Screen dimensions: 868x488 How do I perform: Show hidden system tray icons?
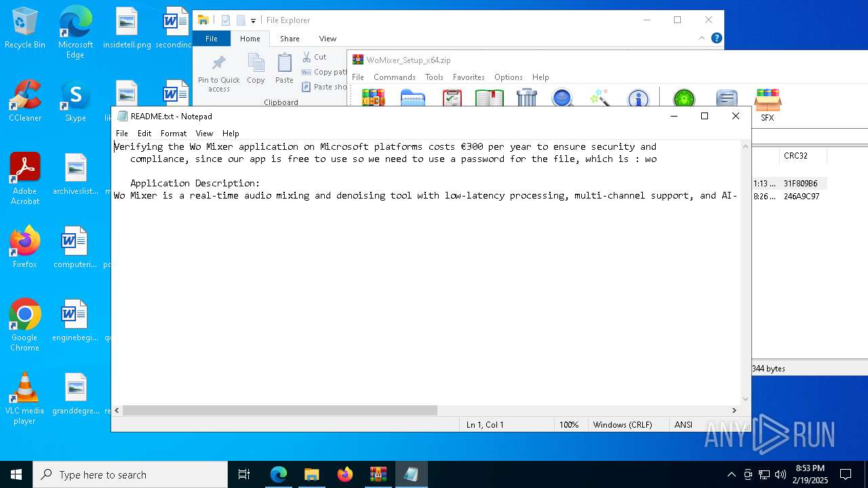(731, 474)
